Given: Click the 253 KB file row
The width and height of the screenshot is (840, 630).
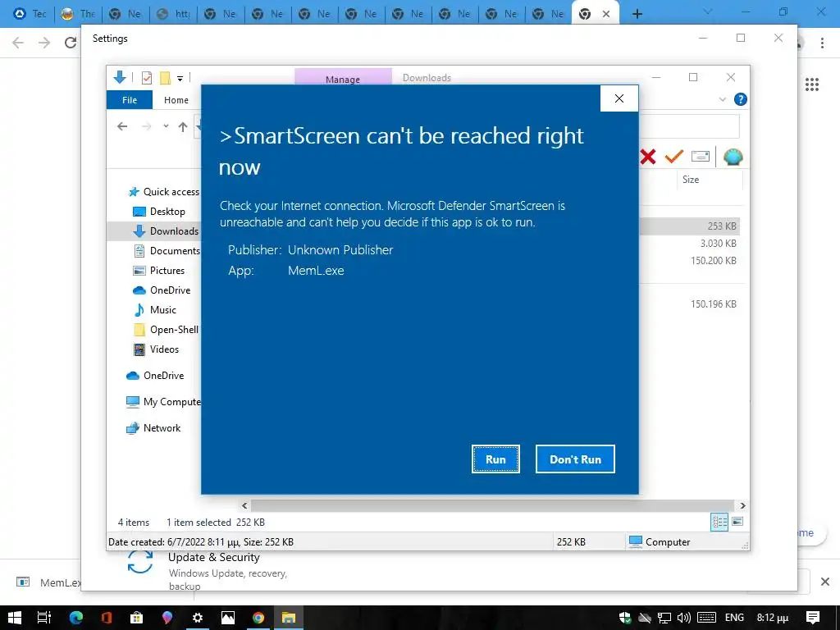Looking at the screenshot, I should click(x=690, y=226).
